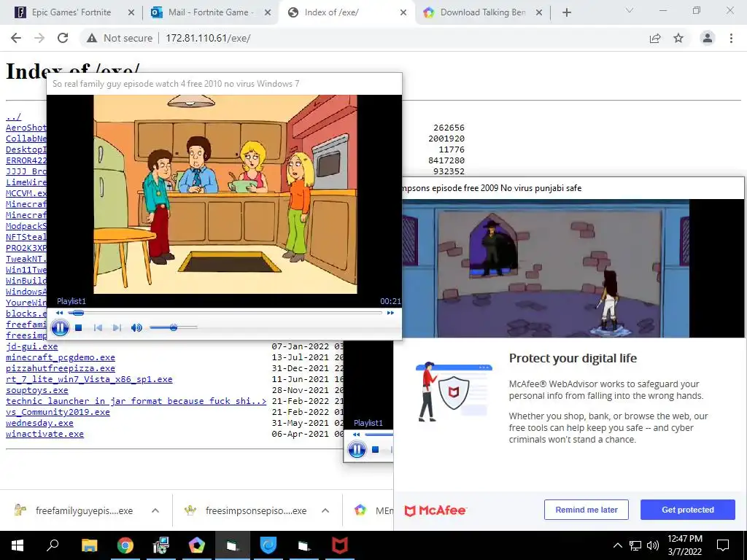Switch to Download Talking Ben tab
This screenshot has height=560, width=747.
(x=483, y=12)
